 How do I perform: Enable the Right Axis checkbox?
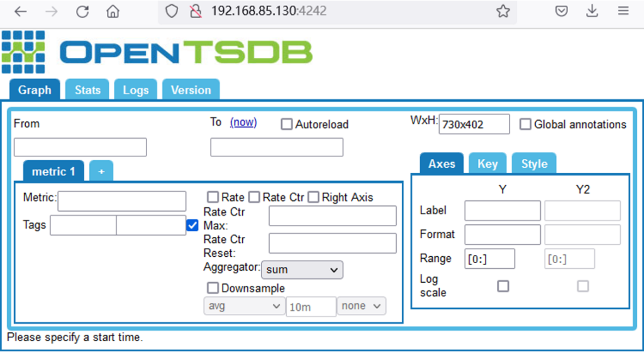[313, 197]
